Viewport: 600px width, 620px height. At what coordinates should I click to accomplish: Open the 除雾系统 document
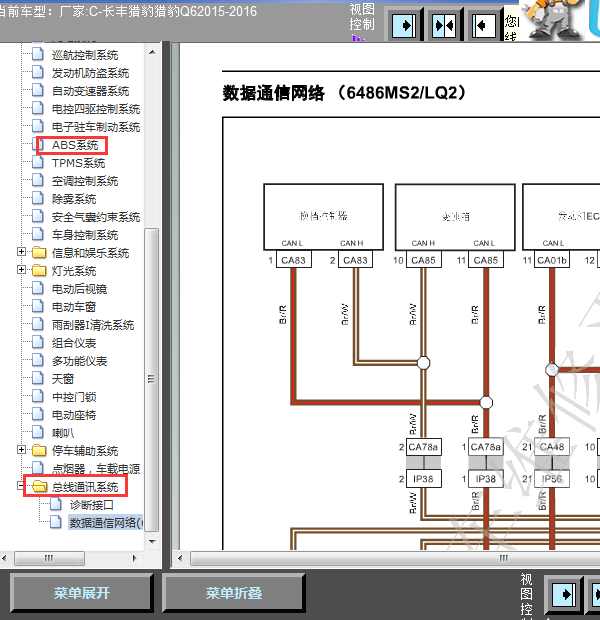pos(74,199)
